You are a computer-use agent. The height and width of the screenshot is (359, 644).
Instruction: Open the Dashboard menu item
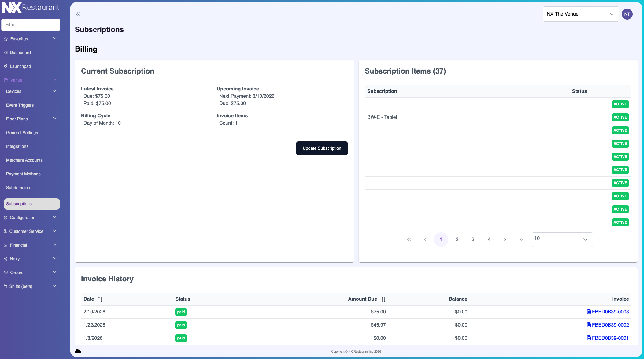[x=20, y=53]
